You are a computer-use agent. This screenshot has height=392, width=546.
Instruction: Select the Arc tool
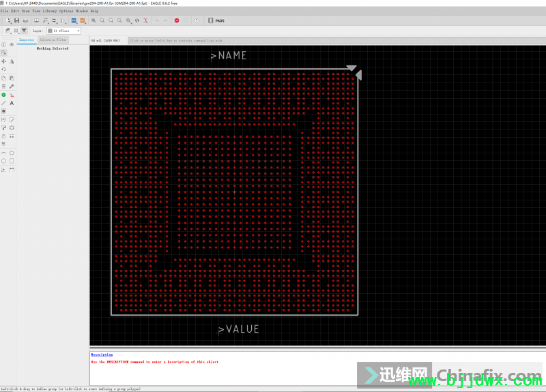click(3, 153)
